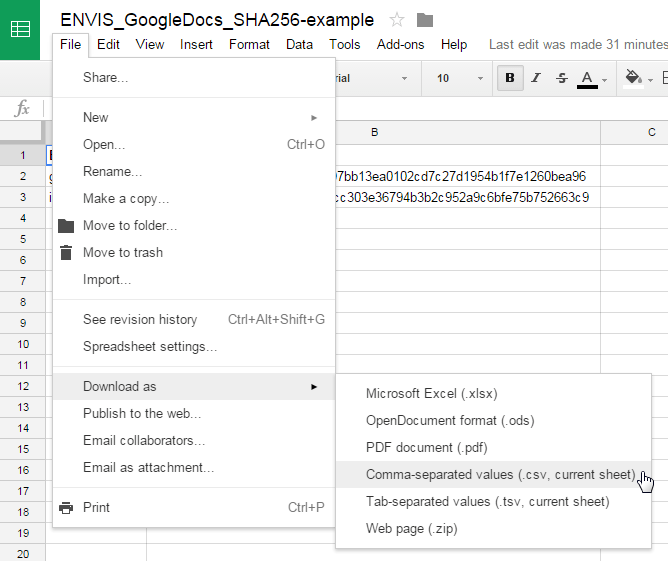This screenshot has height=561, width=668.
Task: Select column B header
Action: [468, 132]
